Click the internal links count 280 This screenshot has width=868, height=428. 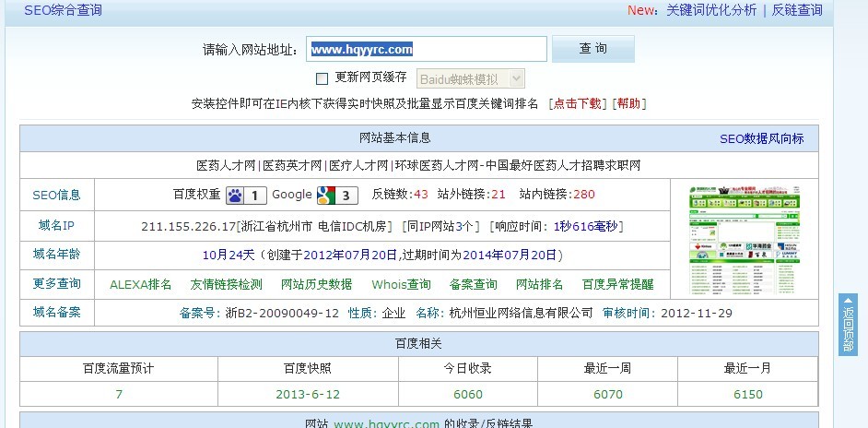click(x=584, y=195)
